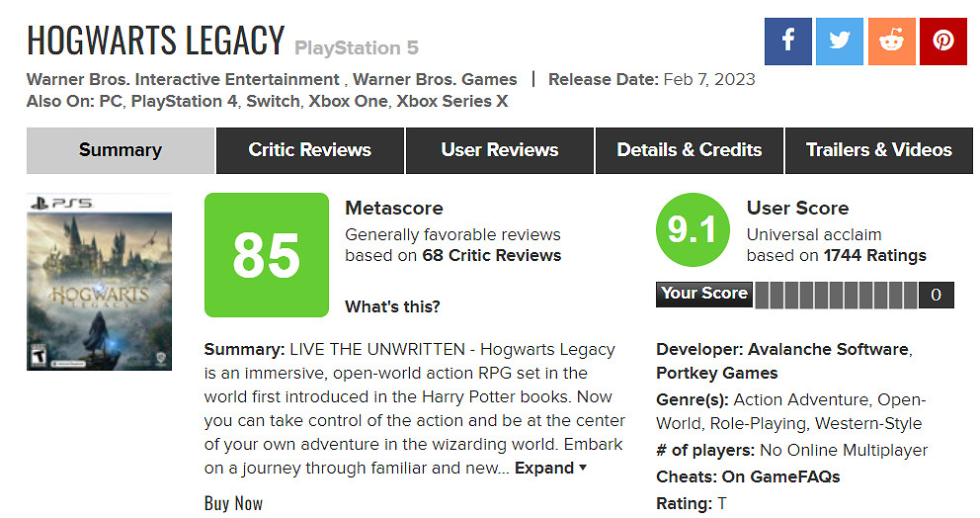Open the User Reviews tab
Image resolution: width=980 pixels, height=518 pixels.
coord(499,150)
